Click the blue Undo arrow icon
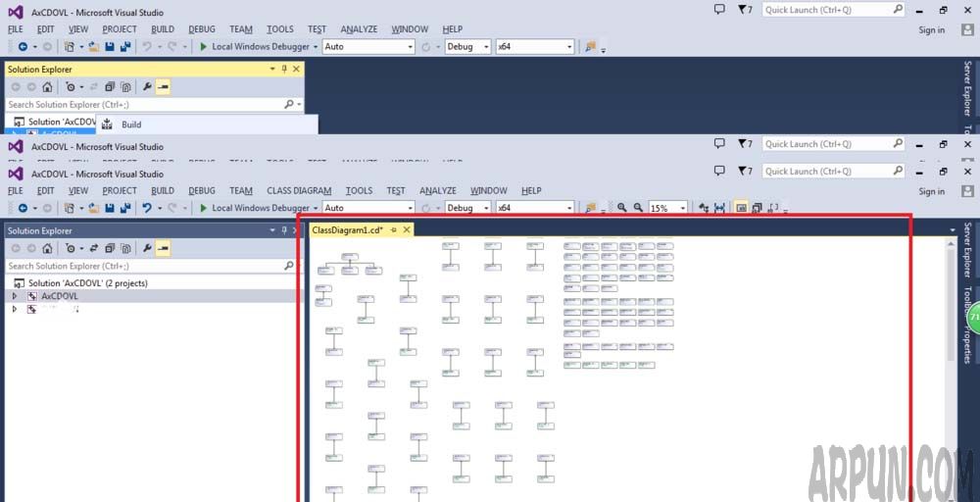 pyautogui.click(x=147, y=208)
